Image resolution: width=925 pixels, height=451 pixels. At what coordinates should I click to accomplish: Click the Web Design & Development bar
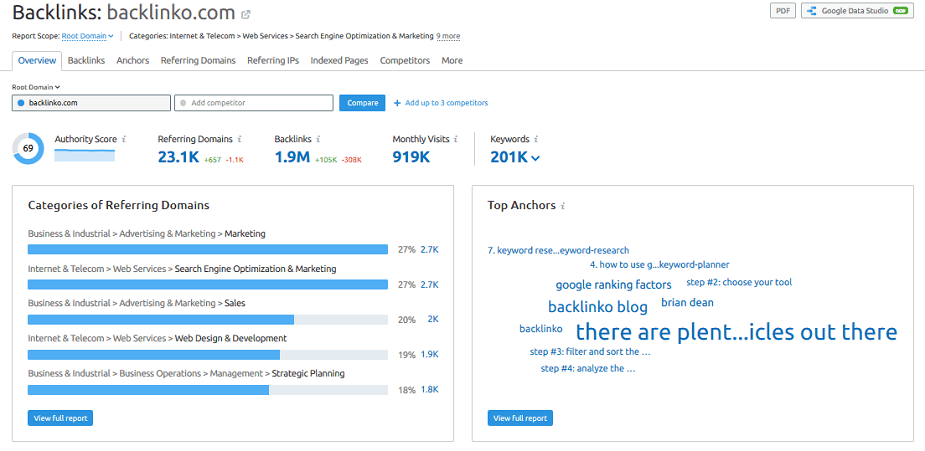(208, 355)
